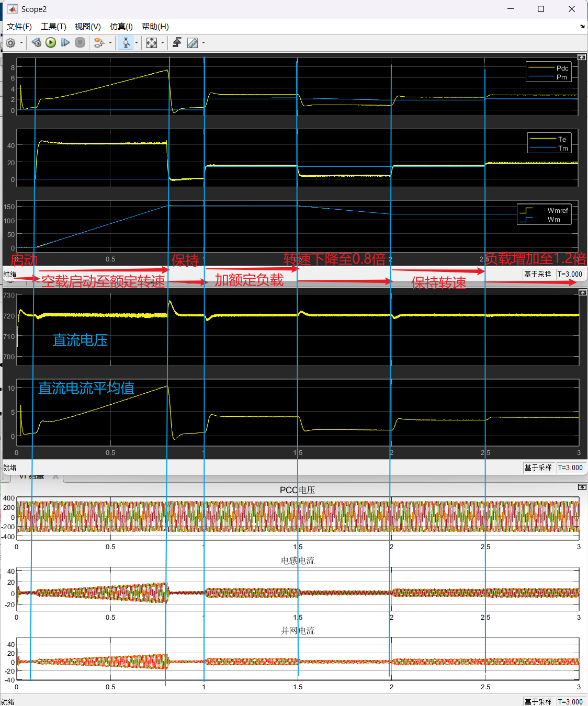Open the triggers tool icon
The height and width of the screenshot is (706, 588).
point(177,43)
